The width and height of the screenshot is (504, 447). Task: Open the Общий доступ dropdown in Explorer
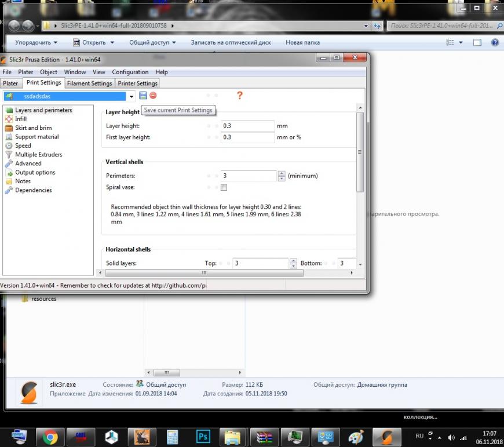pos(152,42)
